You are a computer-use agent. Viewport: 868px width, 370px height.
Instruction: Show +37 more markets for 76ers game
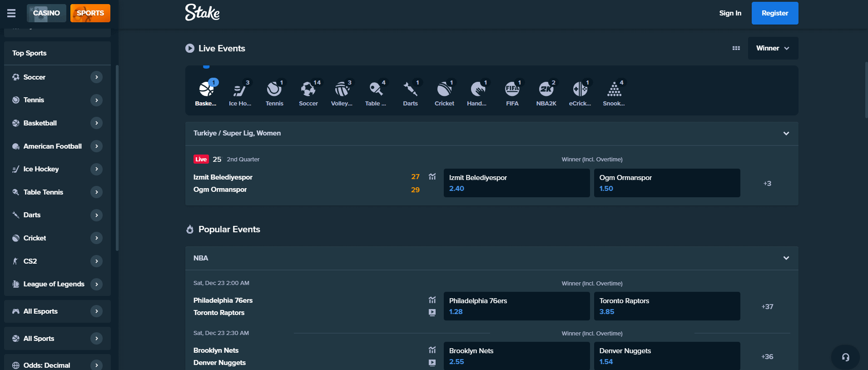coord(767,307)
